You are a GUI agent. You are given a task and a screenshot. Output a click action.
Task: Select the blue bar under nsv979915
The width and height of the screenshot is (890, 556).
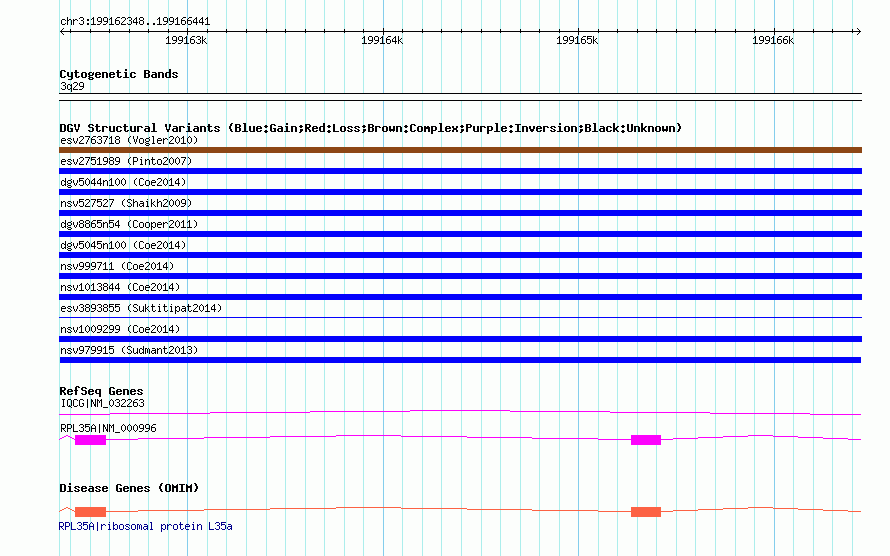pos(460,360)
